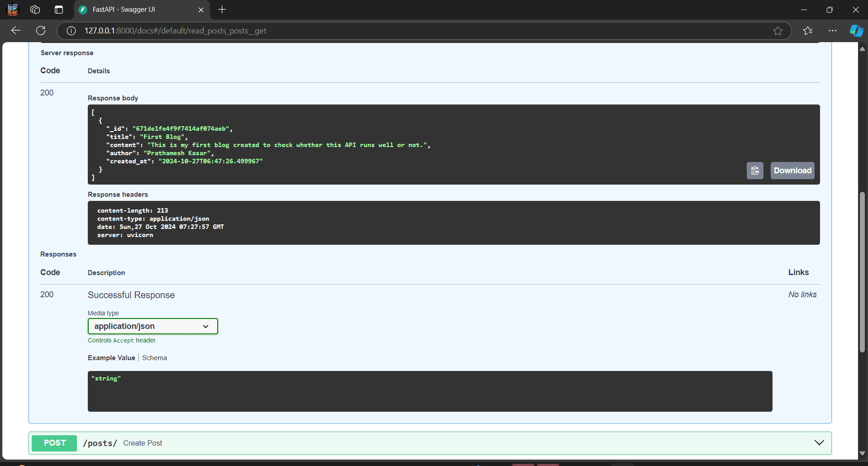The width and height of the screenshot is (868, 466).
Task: Click the address bar URL field
Action: pyautogui.click(x=424, y=31)
